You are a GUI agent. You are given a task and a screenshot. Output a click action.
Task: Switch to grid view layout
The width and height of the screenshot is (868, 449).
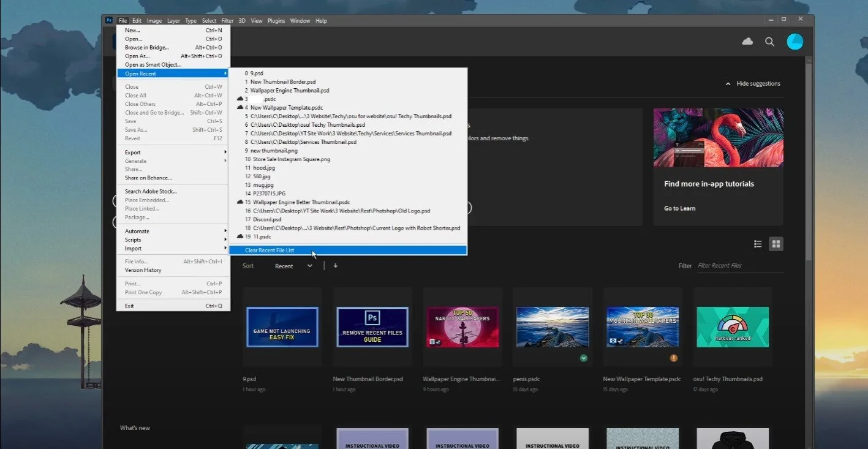coord(776,244)
